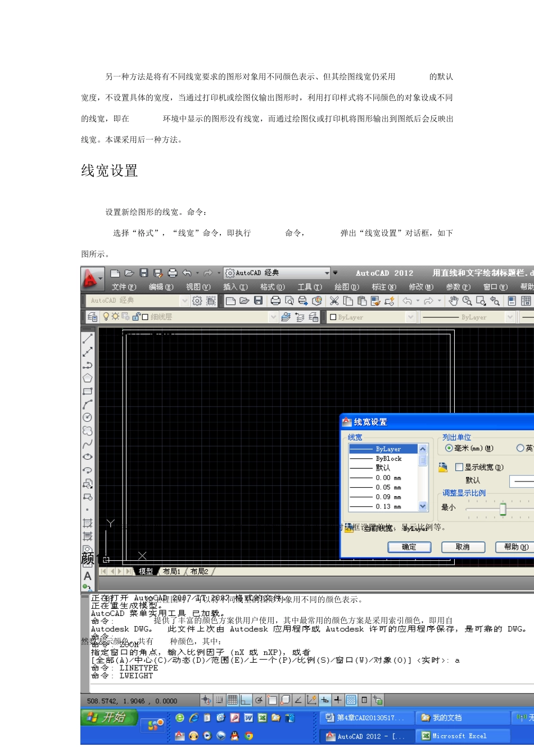Select the Construction Line tool
534x756 pixels.
click(x=88, y=352)
